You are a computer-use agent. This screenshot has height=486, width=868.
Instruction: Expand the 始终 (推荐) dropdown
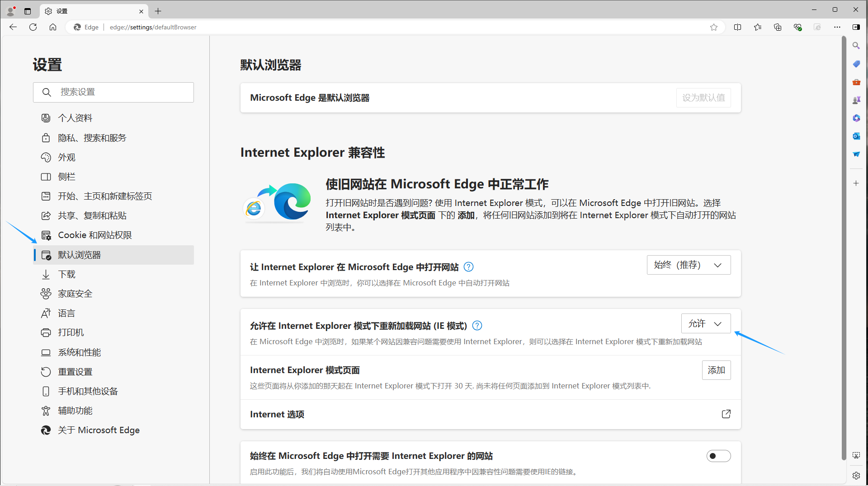689,265
